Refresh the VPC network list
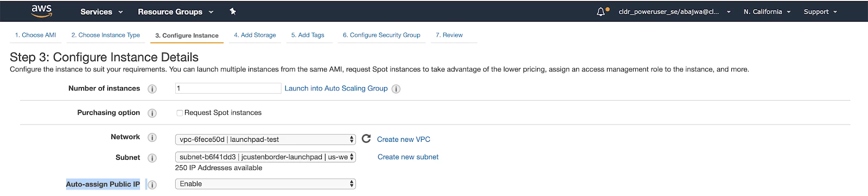This screenshot has height=196, width=868. tap(366, 139)
